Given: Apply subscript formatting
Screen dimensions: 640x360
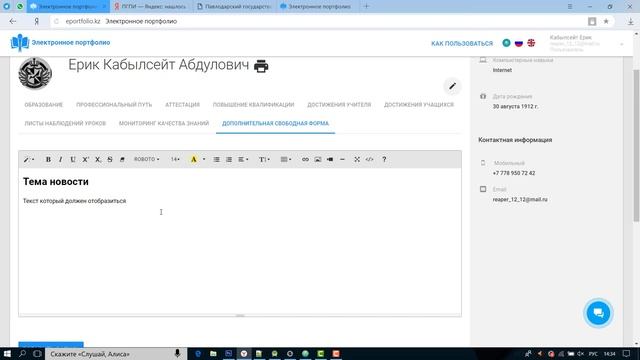Looking at the screenshot, I should click(x=98, y=160).
